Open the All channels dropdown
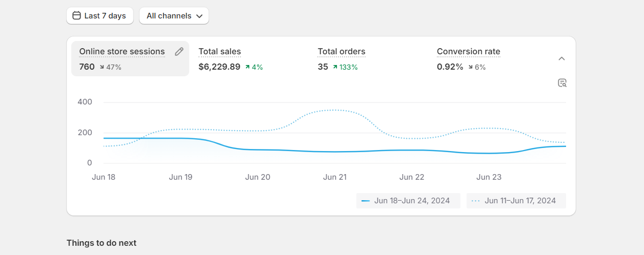Image resolution: width=644 pixels, height=255 pixels. (174, 15)
